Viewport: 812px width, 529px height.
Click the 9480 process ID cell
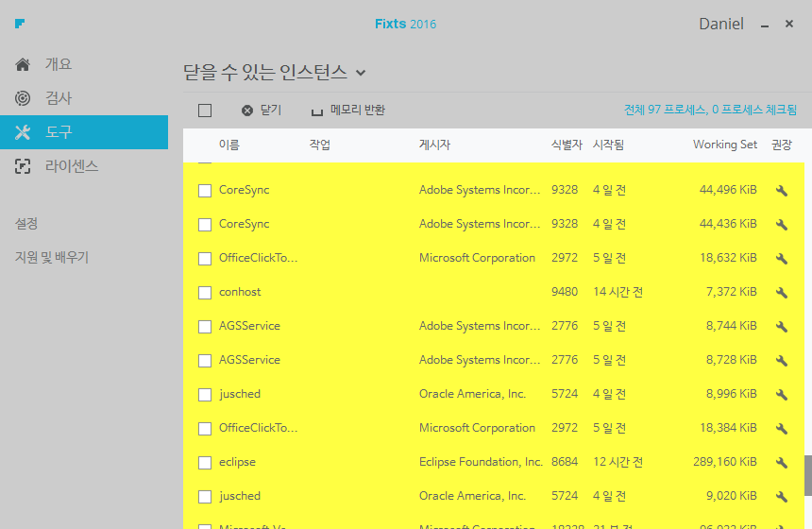[x=565, y=292]
